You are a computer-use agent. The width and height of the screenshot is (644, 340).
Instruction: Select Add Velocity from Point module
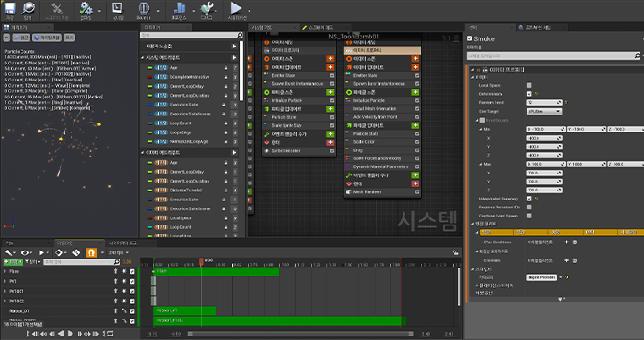[376, 117]
